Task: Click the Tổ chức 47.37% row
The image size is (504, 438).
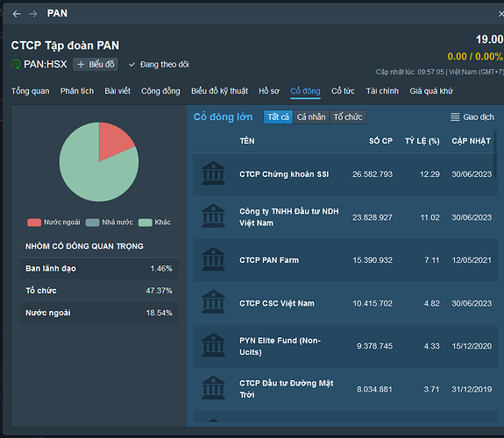Action: pyautogui.click(x=99, y=291)
